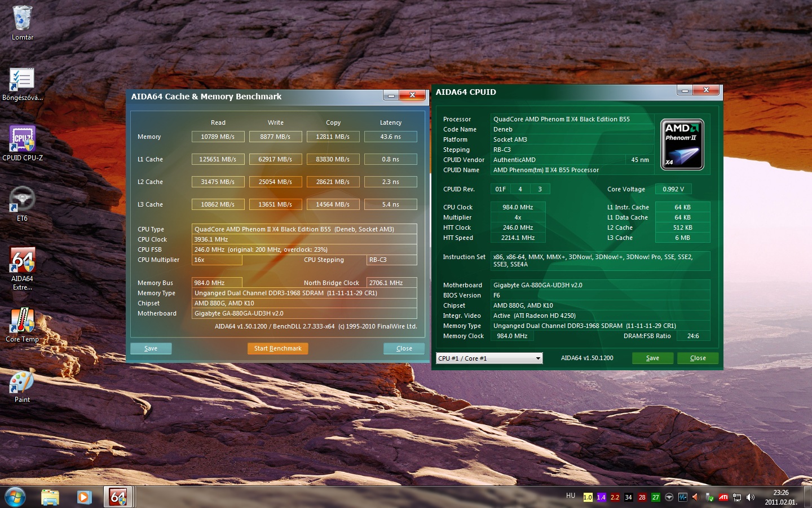
Task: Click Save in the CPUID window
Action: tap(652, 358)
